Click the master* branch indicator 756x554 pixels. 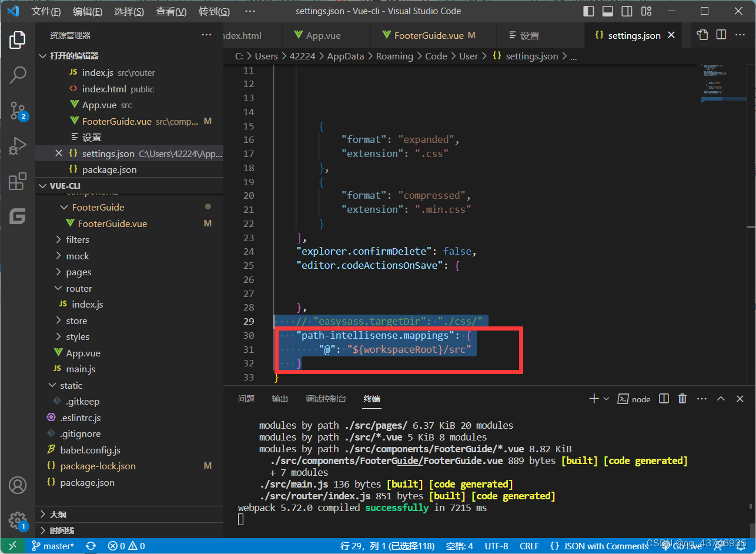[52, 546]
